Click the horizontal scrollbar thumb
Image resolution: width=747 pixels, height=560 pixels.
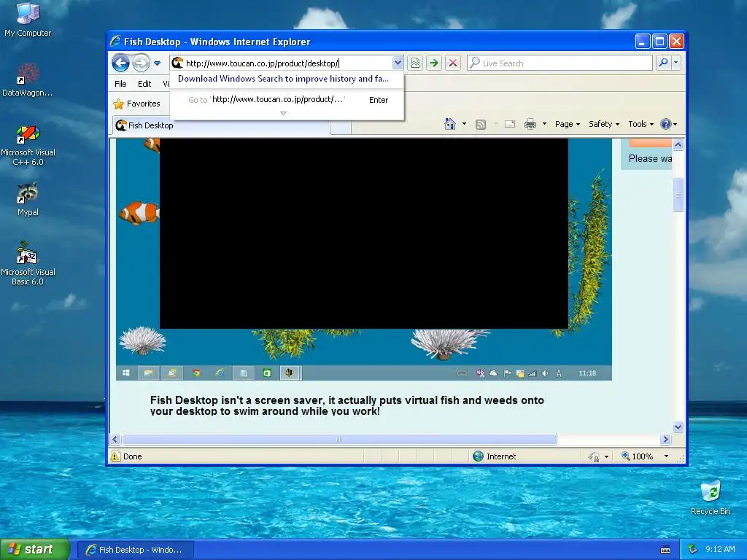[340, 439]
